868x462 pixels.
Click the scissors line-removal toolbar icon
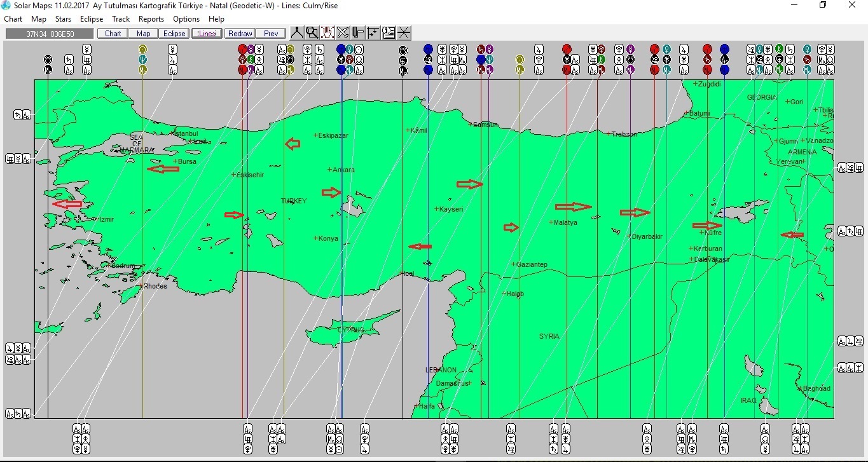(x=404, y=32)
